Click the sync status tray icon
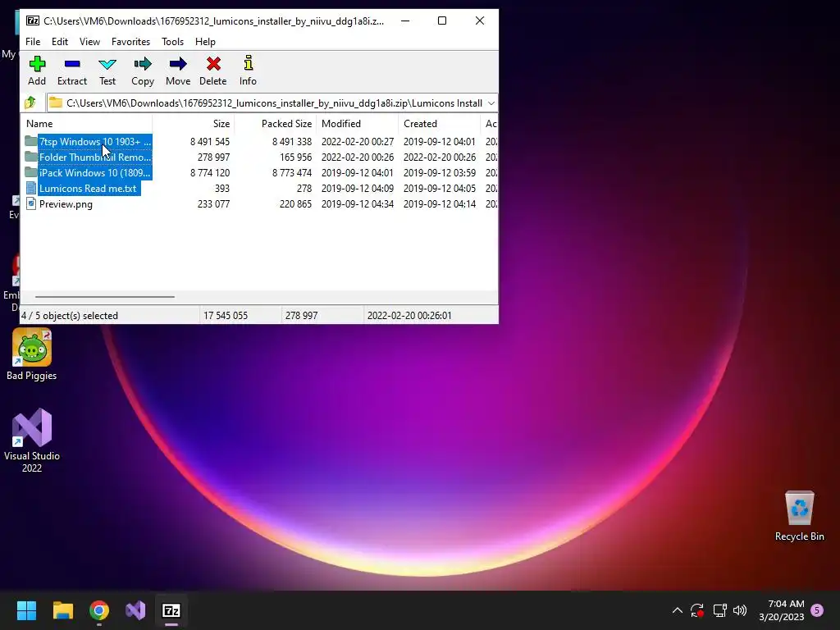 tap(697, 610)
